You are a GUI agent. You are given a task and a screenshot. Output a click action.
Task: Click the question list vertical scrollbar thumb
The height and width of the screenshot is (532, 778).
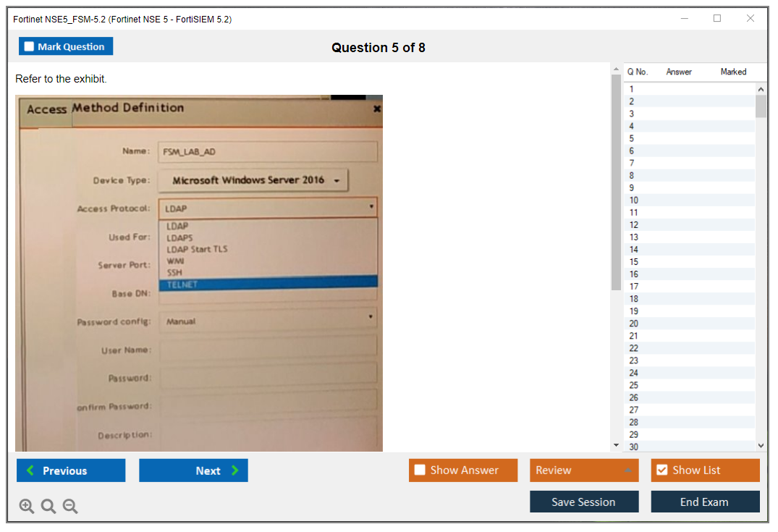click(x=761, y=106)
